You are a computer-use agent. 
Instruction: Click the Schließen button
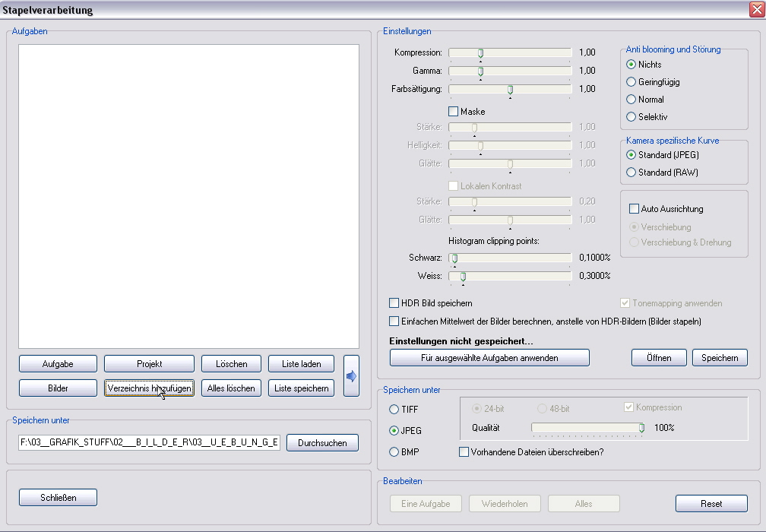click(x=59, y=498)
